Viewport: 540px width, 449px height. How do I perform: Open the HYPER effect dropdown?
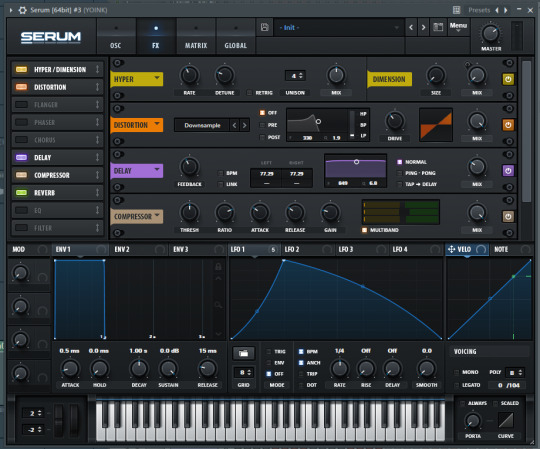click(136, 79)
